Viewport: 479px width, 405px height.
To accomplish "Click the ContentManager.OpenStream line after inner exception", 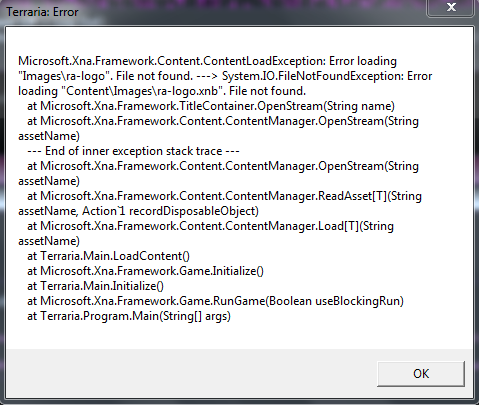I will 223,166.
